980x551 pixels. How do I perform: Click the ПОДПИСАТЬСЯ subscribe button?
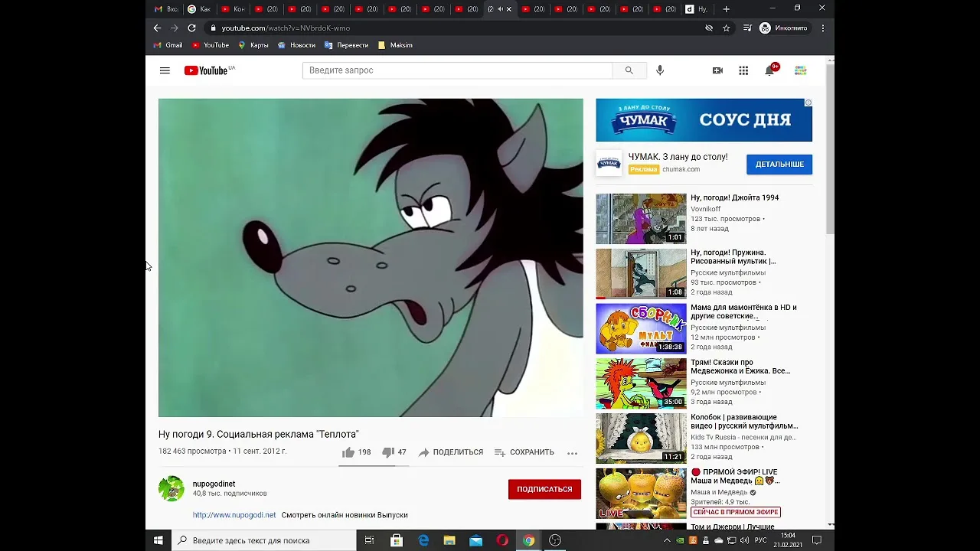coord(544,489)
